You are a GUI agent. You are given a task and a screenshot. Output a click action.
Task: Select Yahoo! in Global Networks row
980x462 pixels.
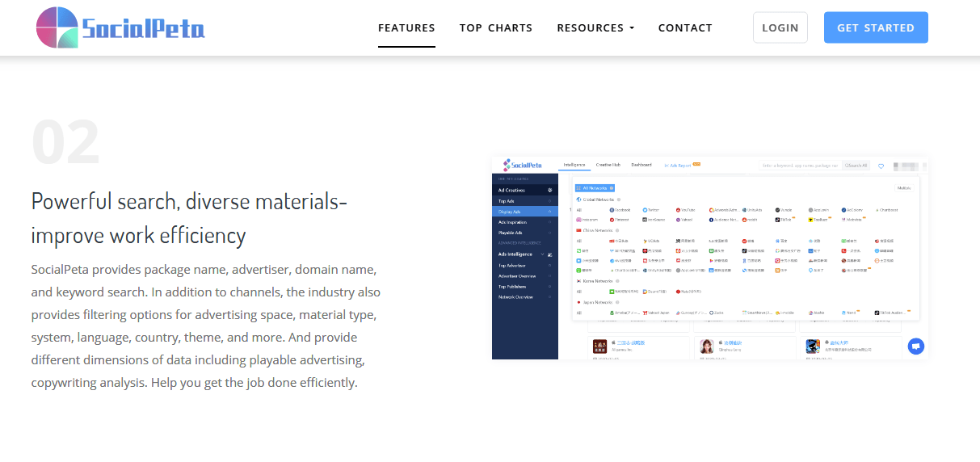click(x=684, y=220)
